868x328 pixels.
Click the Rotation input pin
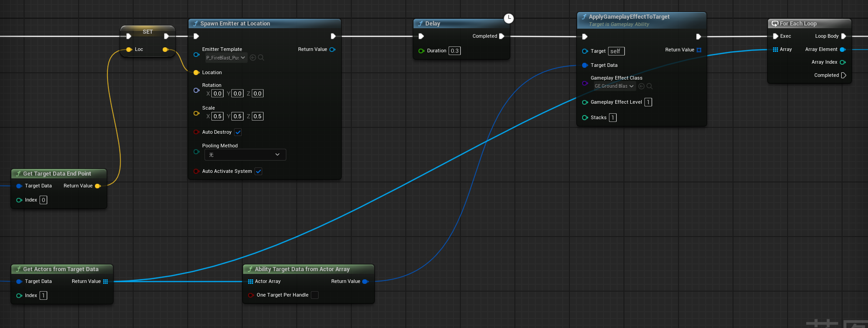click(x=196, y=90)
